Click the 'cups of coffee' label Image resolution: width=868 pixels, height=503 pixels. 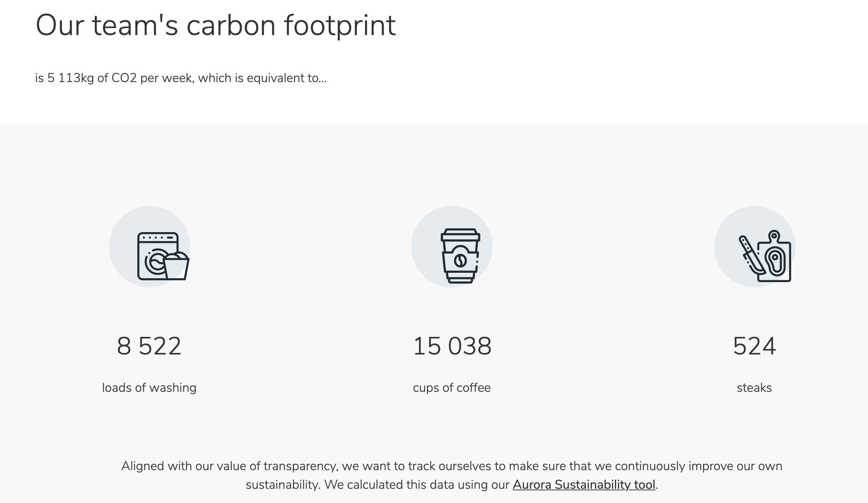(452, 388)
